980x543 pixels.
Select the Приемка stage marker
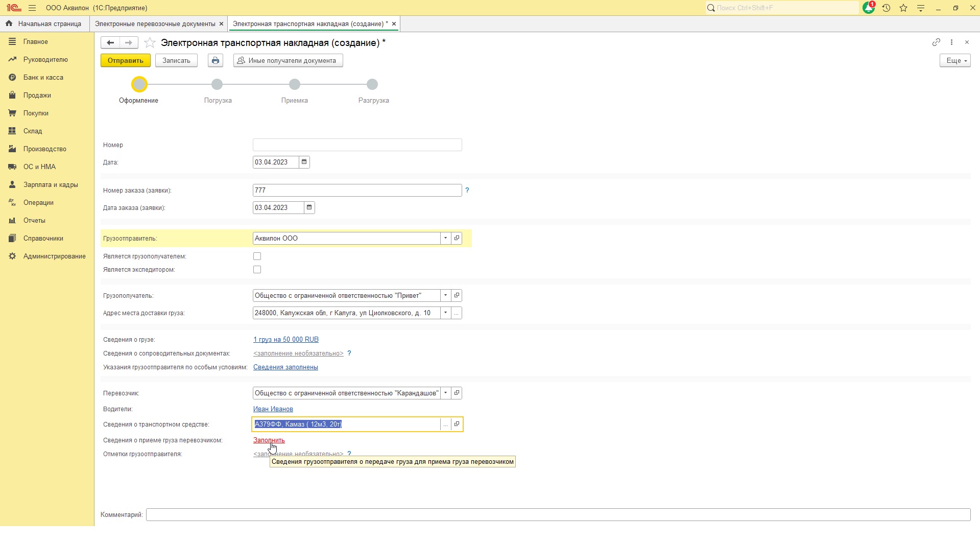point(295,84)
